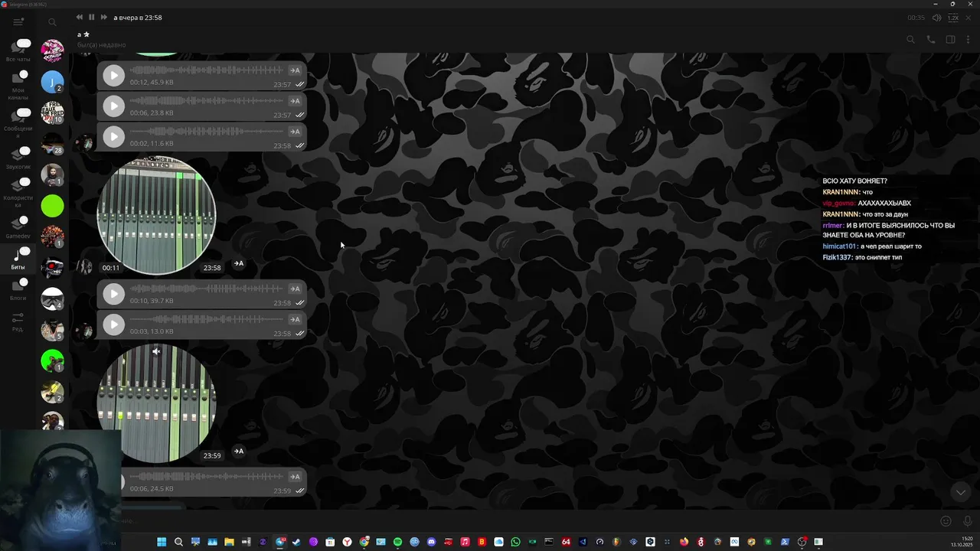
Task: Open chat three-dot options menu
Action: (x=969, y=40)
